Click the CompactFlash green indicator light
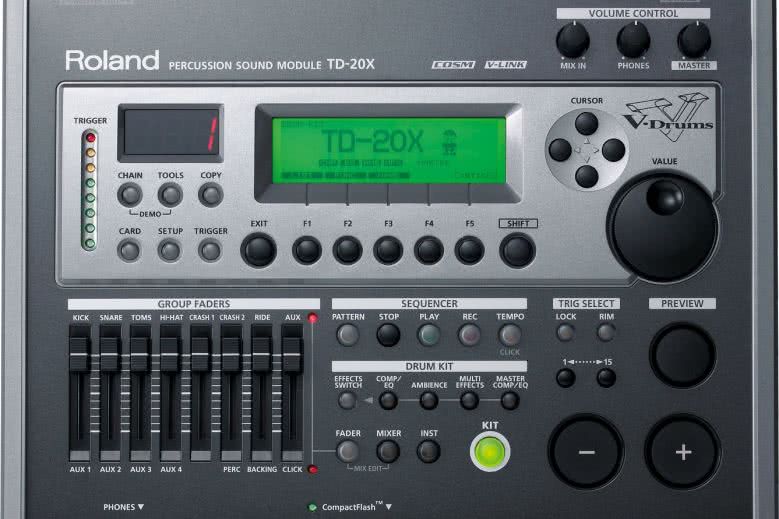Image resolution: width=779 pixels, height=519 pixels. click(312, 507)
